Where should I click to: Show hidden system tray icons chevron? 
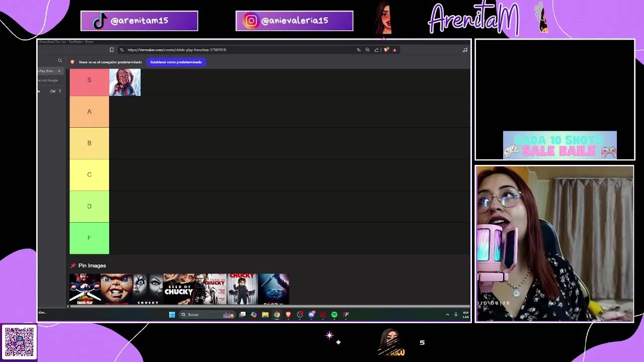click(x=447, y=315)
